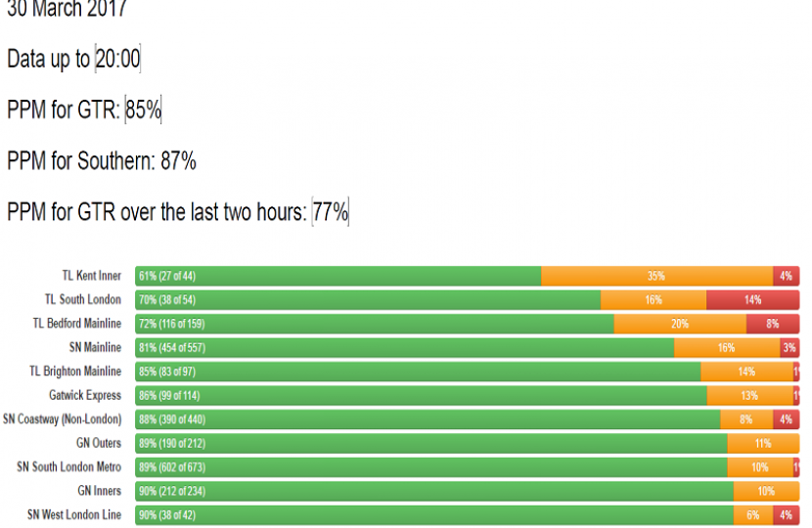The width and height of the screenshot is (812, 528).
Task: Click the Gatwick Express orange 13% segment
Action: coord(749,396)
